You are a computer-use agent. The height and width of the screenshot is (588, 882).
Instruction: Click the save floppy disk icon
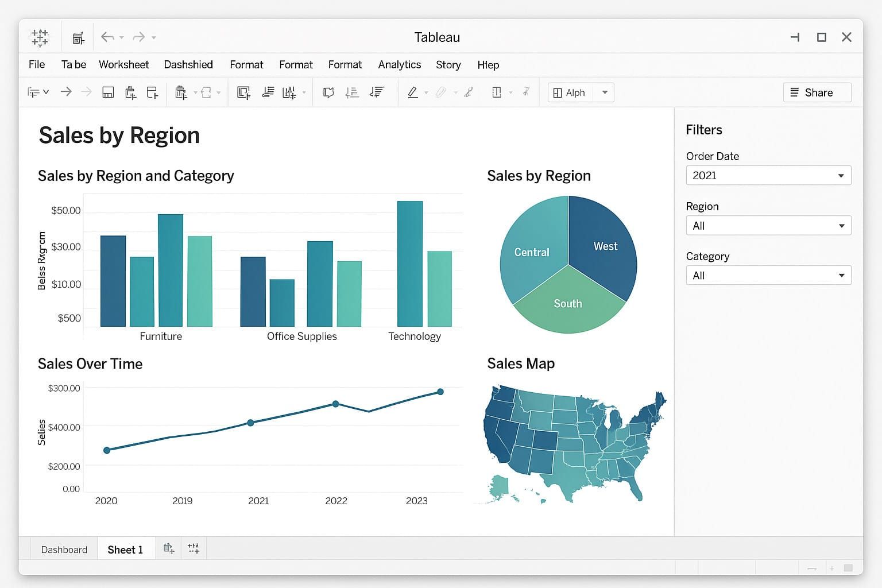(108, 92)
